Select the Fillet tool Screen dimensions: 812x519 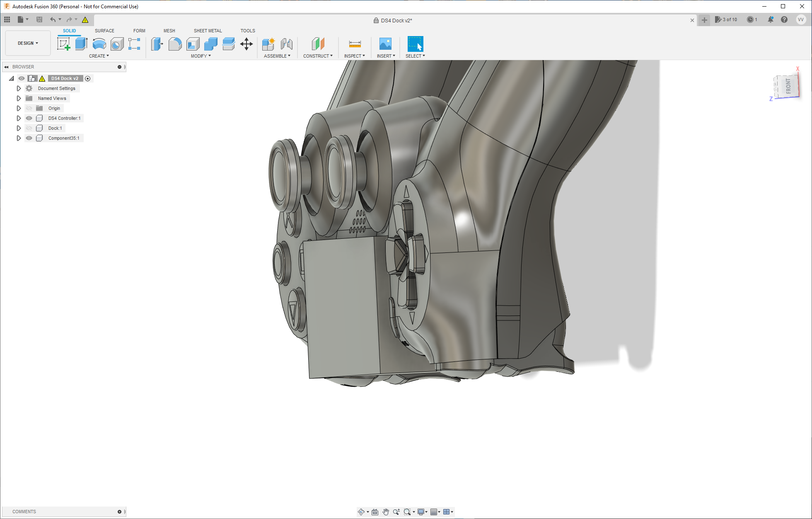pyautogui.click(x=175, y=44)
